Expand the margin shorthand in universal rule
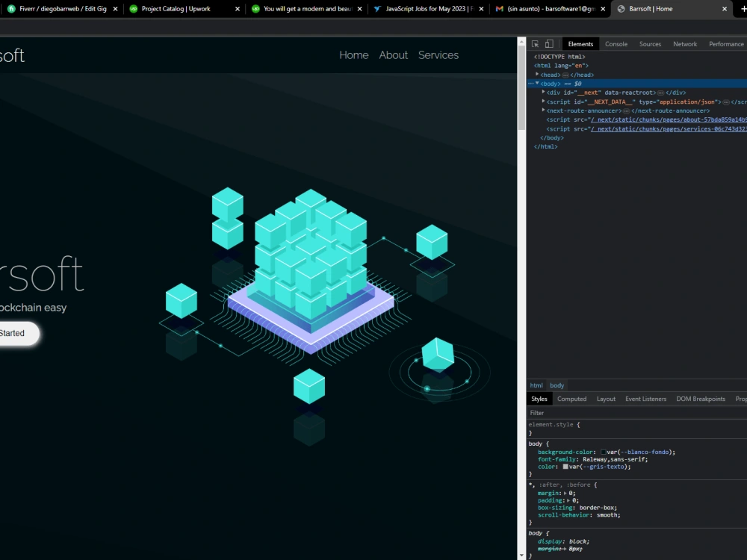 coord(565,494)
